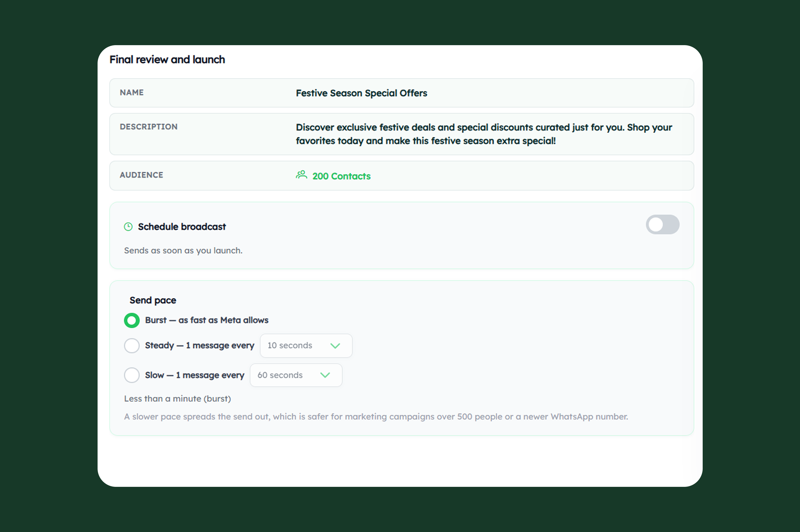Click the chevron in the 60 seconds dropdown
Viewport: 800px width, 532px height.
tap(325, 375)
